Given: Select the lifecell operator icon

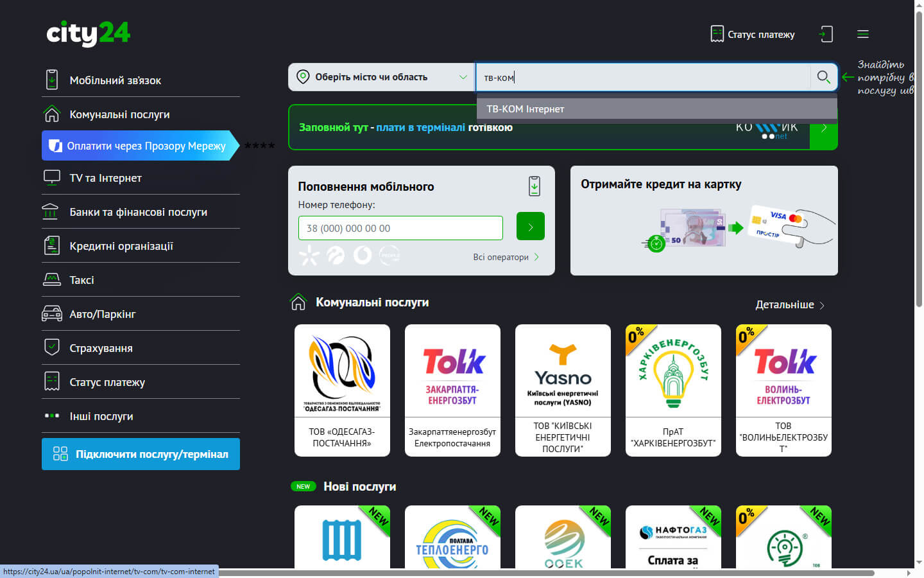Looking at the screenshot, I should [336, 256].
